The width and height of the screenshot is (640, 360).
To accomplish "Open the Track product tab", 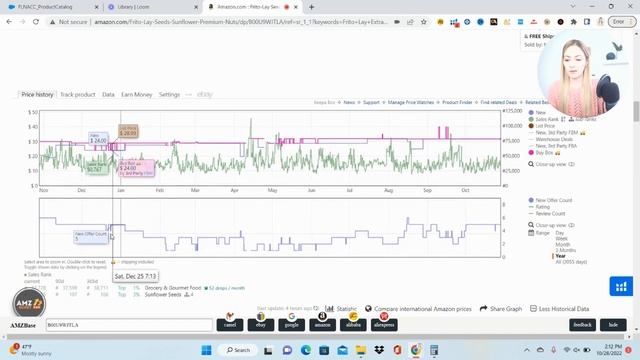I will [78, 94].
